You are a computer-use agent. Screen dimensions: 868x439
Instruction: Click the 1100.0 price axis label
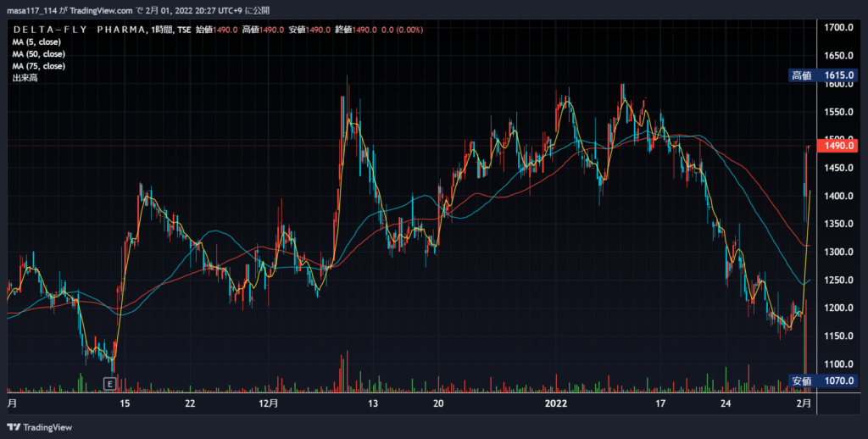click(838, 364)
